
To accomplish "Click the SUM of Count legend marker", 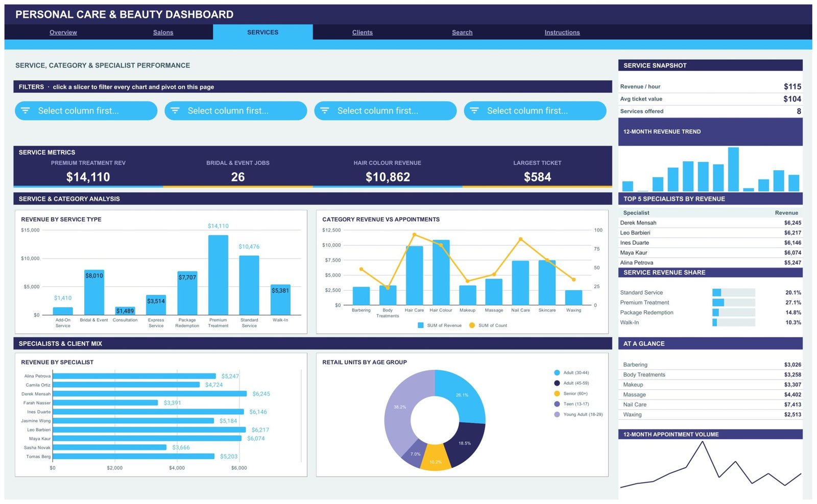I will 472,325.
